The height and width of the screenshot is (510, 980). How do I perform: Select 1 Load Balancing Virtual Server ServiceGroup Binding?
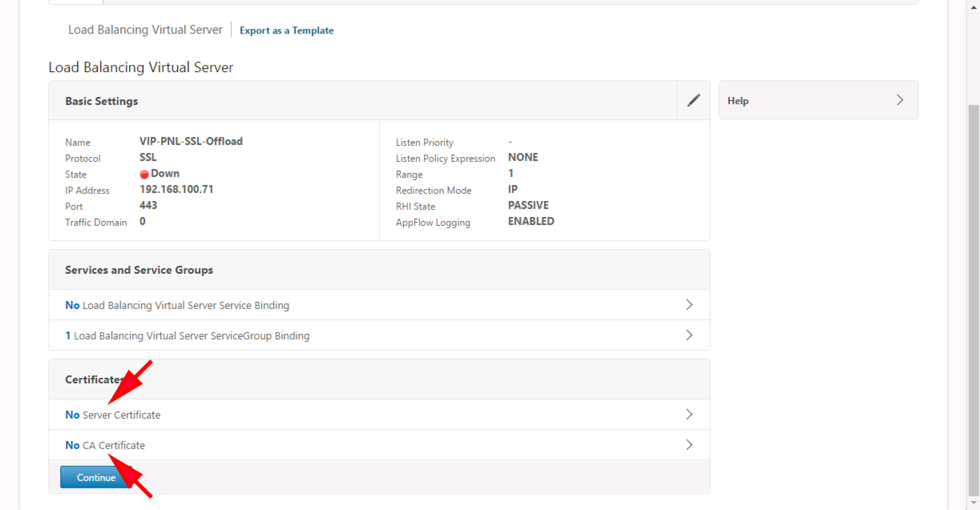coord(188,335)
